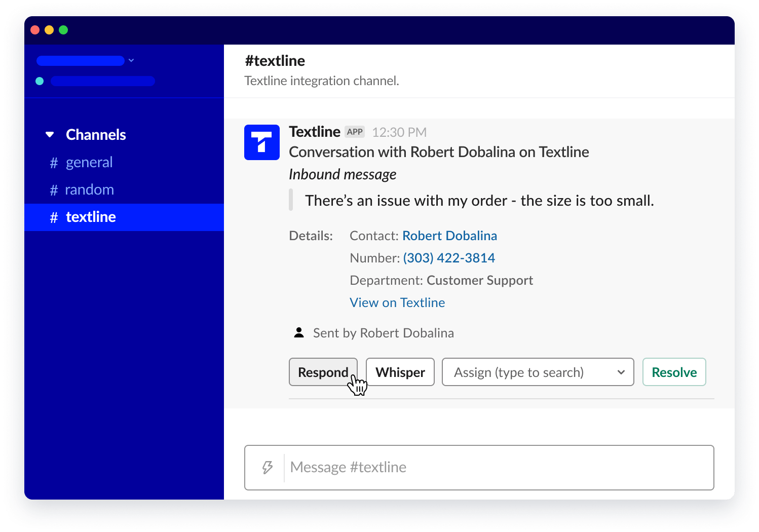The height and width of the screenshot is (532, 759).
Task: Click the quoted message about the order size
Action: [479, 201]
